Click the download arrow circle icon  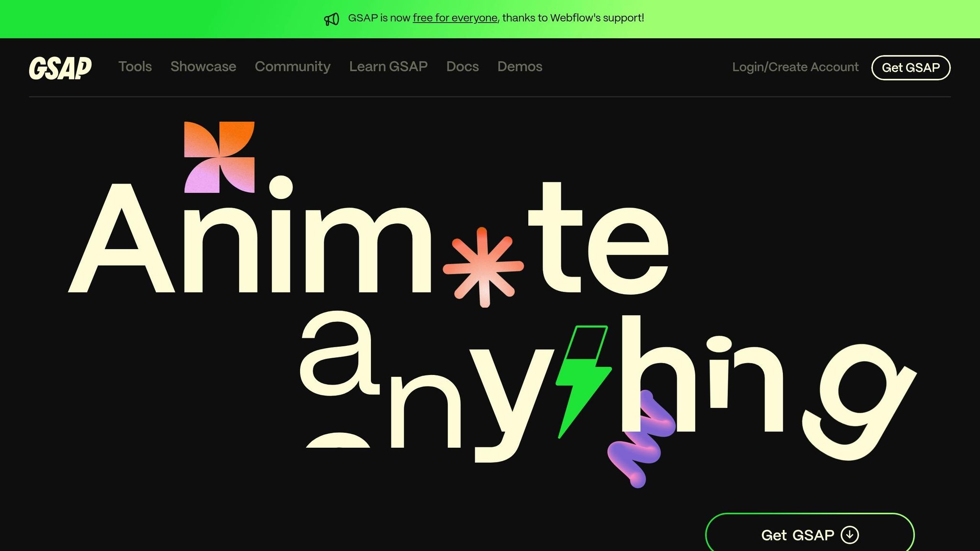tap(850, 535)
